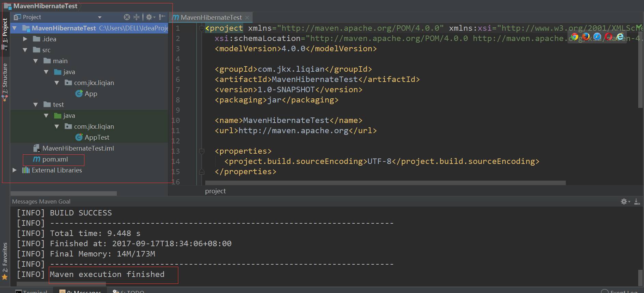
Task: Collapse the MavenHibernateTest root node
Action: 14,28
